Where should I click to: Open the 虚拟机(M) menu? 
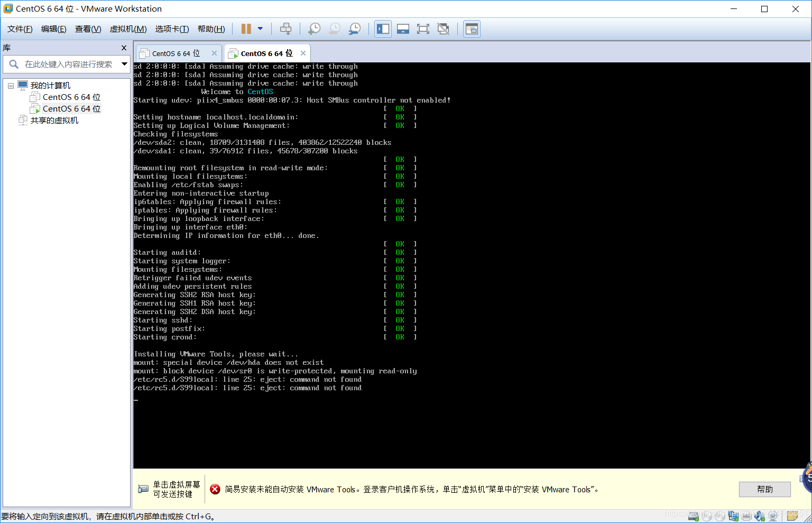pyautogui.click(x=127, y=29)
